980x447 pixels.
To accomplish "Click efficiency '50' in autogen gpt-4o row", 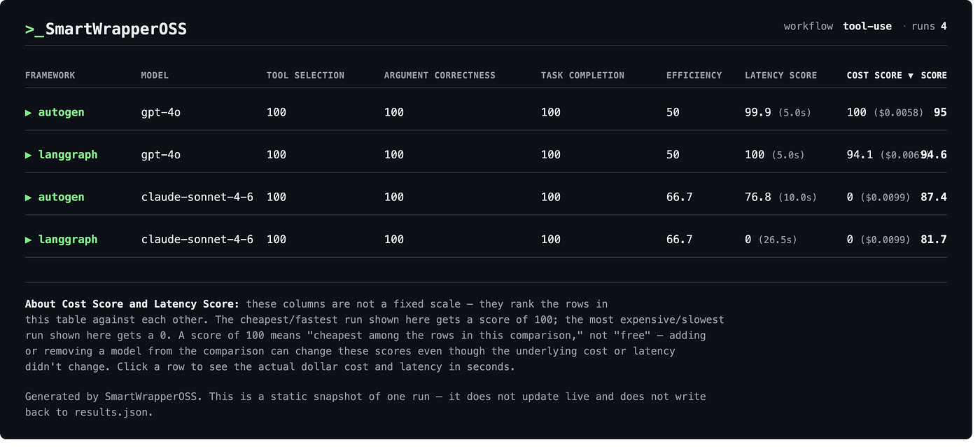I will [x=673, y=113].
